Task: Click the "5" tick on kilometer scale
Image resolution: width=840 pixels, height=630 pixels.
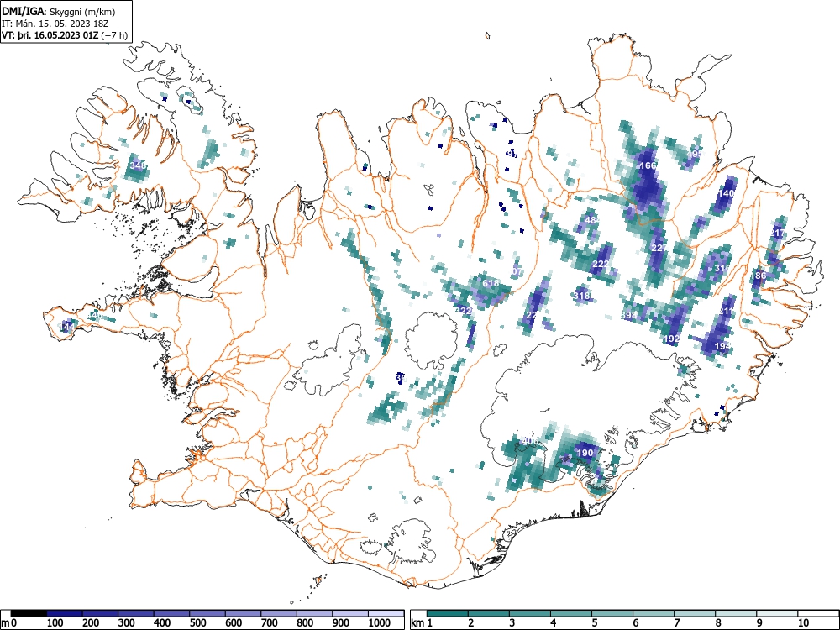Action: point(594,623)
